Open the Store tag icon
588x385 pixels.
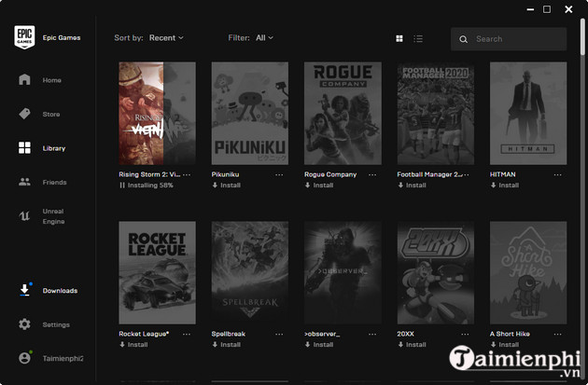point(24,114)
